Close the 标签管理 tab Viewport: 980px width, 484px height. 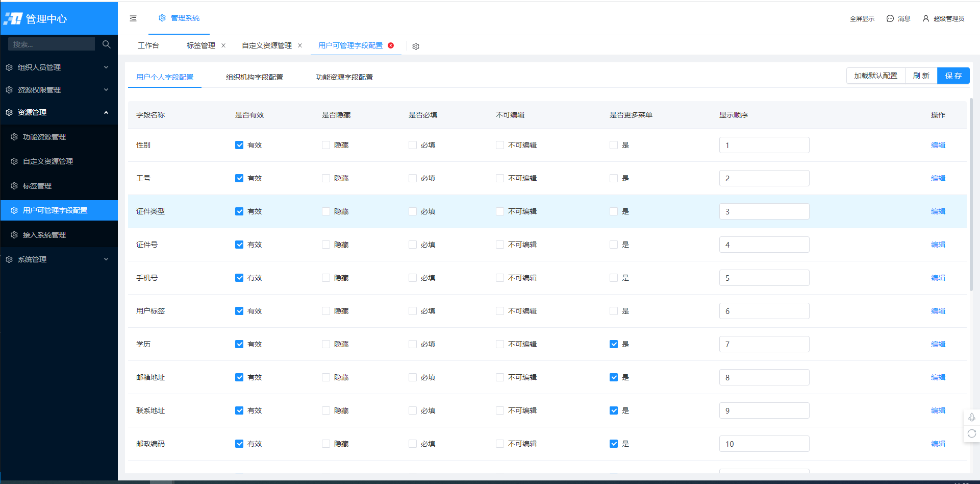[x=223, y=45]
